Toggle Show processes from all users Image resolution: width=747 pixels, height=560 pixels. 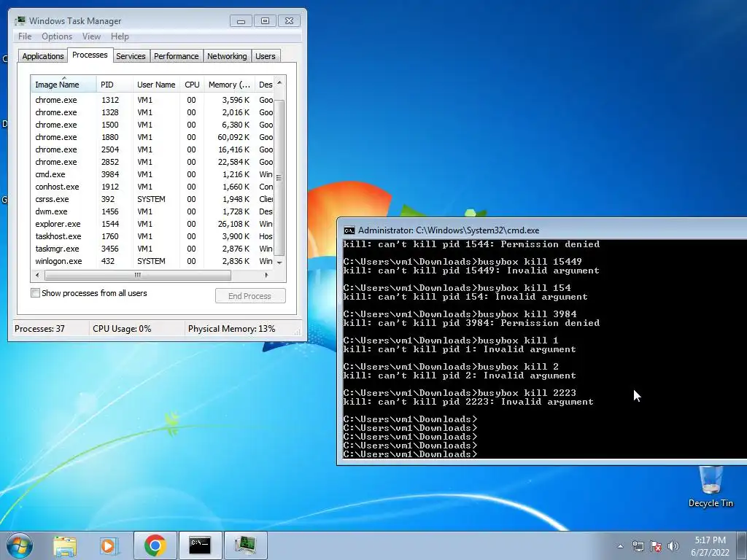click(x=35, y=293)
